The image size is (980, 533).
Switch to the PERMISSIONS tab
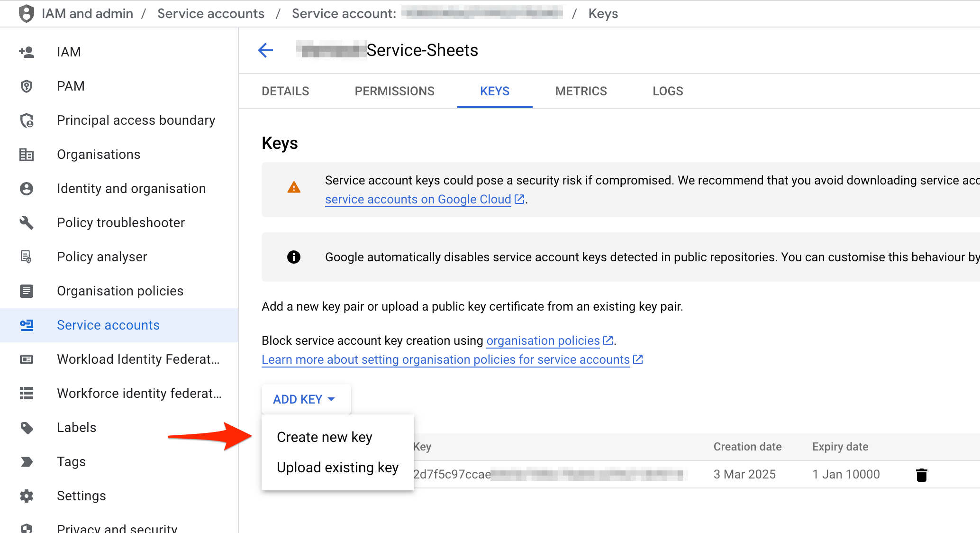394,91
